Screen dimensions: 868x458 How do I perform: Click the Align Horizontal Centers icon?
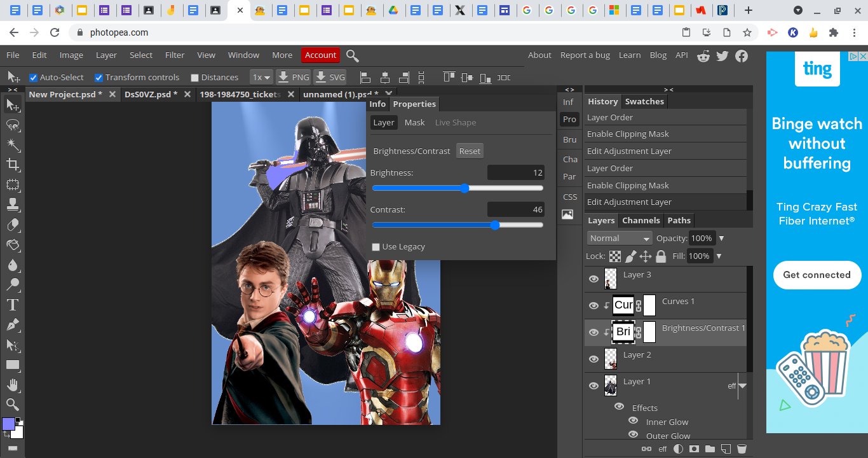point(384,78)
